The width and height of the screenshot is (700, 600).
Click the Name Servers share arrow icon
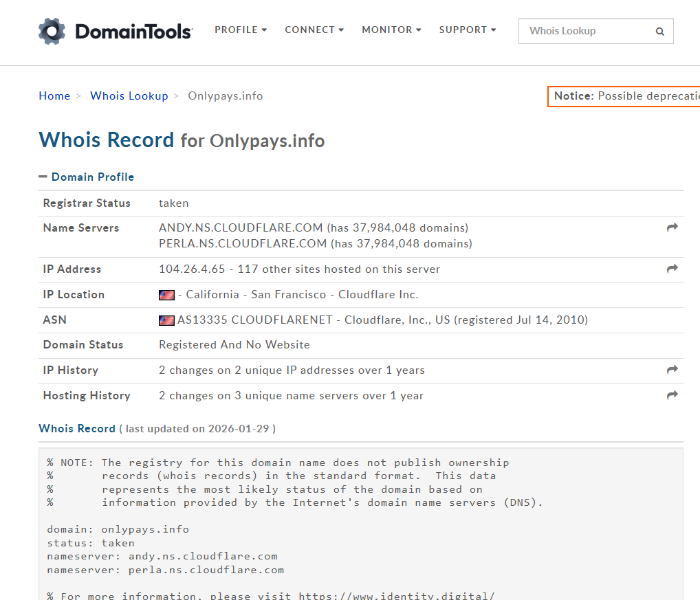pyautogui.click(x=672, y=227)
